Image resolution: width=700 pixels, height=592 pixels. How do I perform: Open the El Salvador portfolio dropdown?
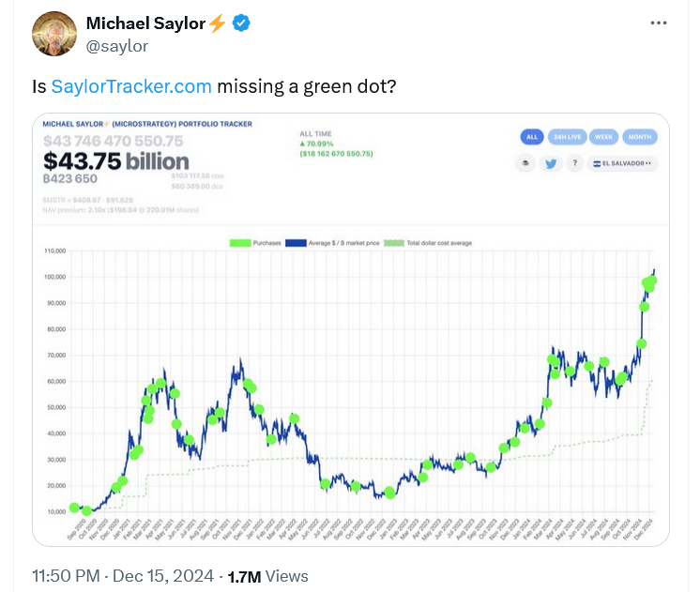tap(623, 163)
